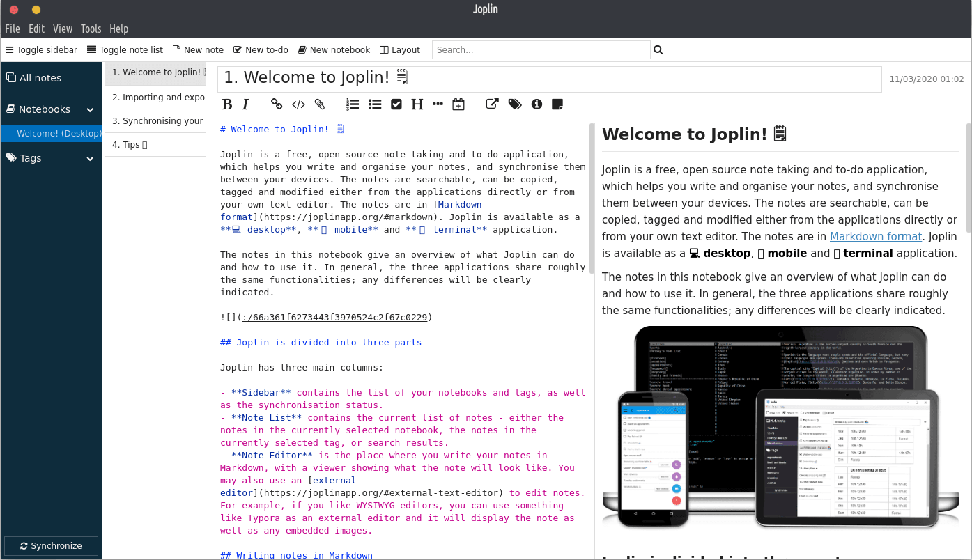Click the Synchronize button
The width and height of the screenshot is (972, 560).
point(51,546)
